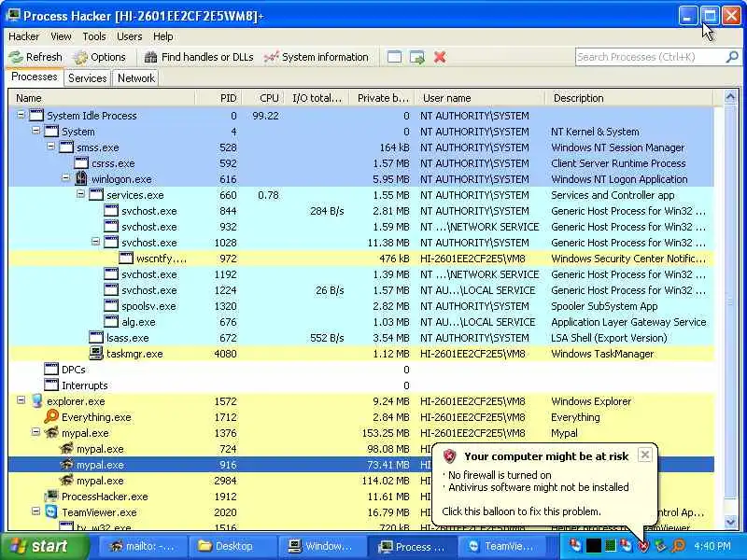Select the wscntfy process row

[360, 259]
